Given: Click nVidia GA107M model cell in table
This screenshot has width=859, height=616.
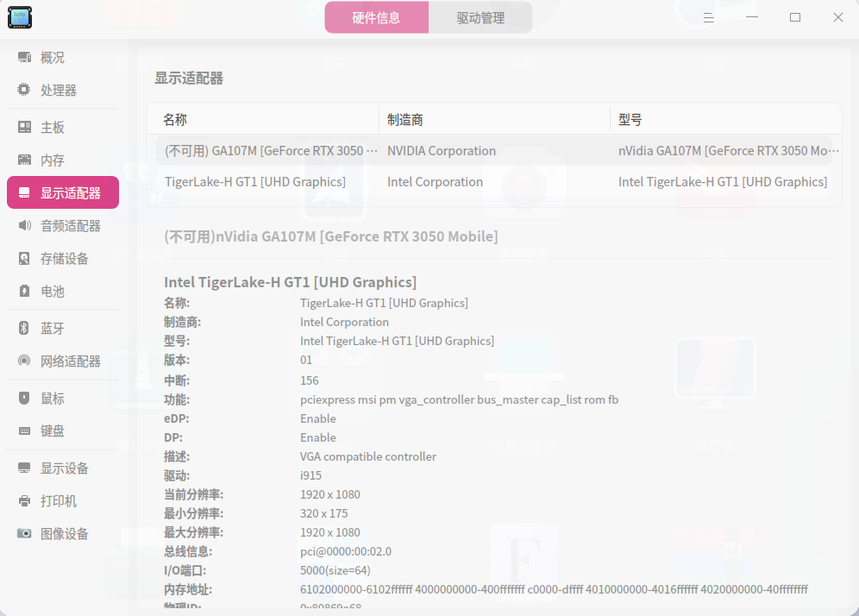Looking at the screenshot, I should 729,151.
